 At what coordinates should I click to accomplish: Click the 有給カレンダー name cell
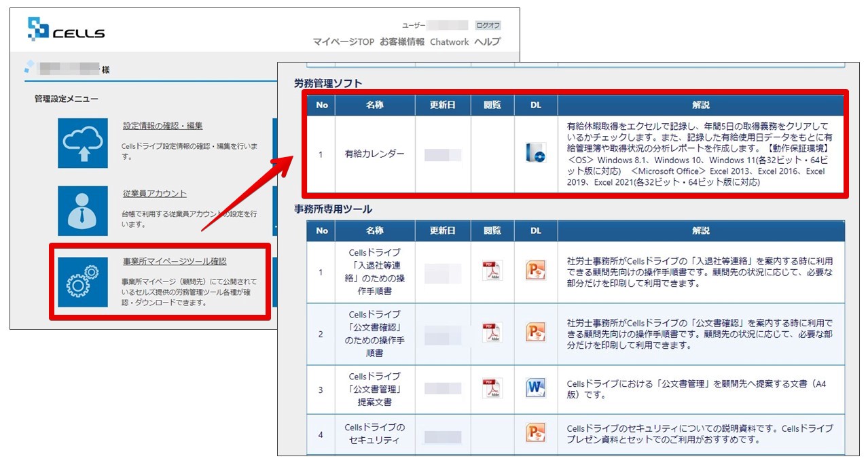point(375,154)
